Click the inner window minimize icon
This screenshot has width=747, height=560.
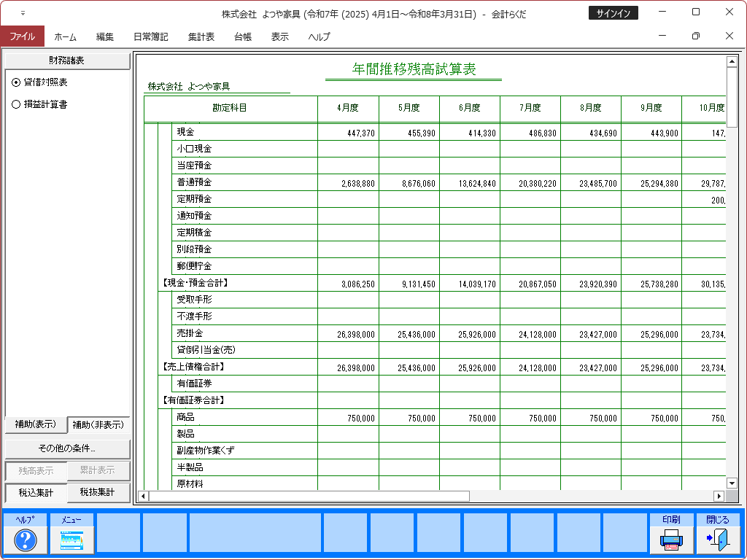[x=662, y=36]
